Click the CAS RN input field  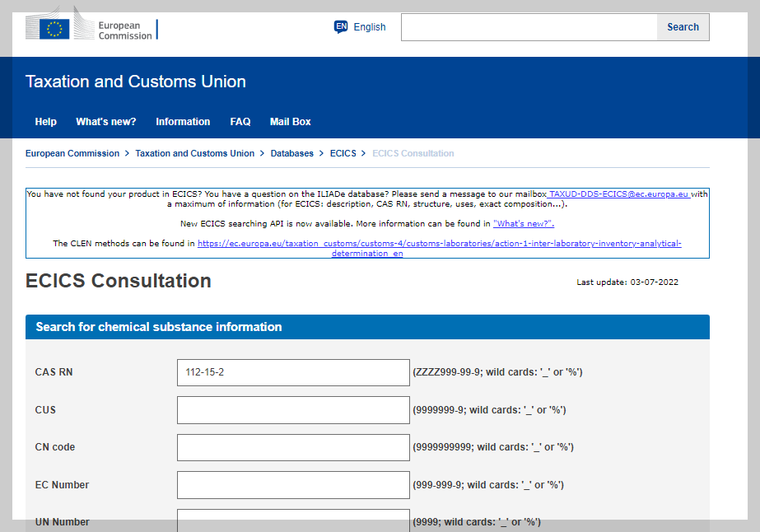click(x=293, y=372)
